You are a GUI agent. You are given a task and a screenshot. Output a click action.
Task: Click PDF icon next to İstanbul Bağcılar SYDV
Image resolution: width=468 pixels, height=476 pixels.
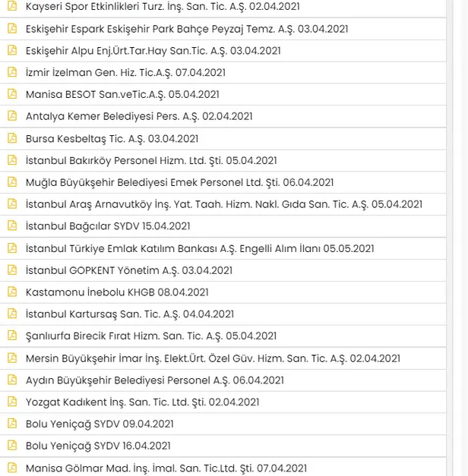[x=11, y=226]
